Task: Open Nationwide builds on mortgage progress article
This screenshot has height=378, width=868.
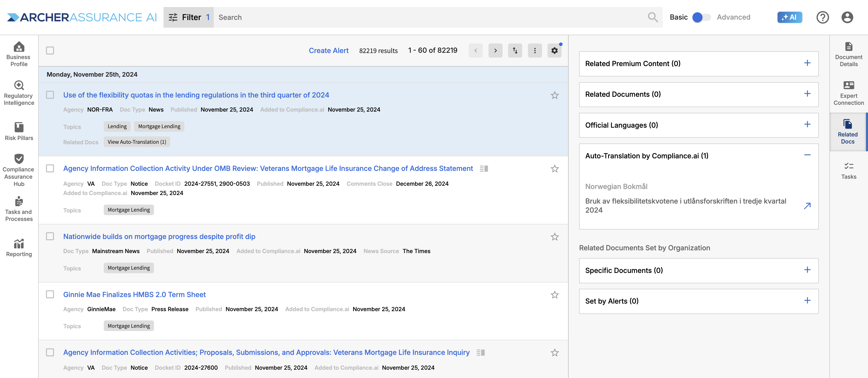Action: coord(159,237)
